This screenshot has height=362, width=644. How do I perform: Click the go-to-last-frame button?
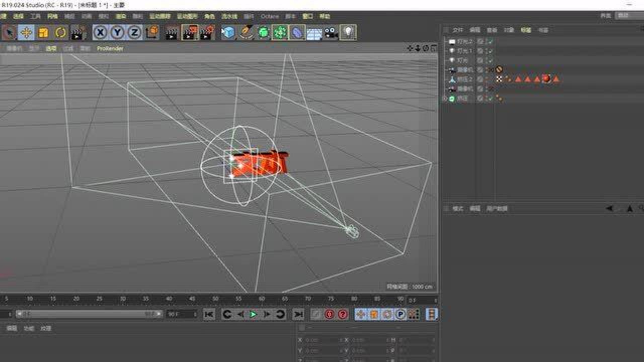pyautogui.click(x=298, y=314)
